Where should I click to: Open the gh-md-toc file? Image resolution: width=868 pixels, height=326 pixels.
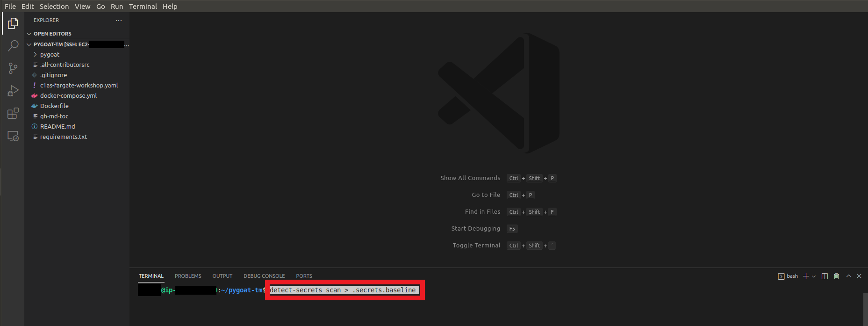click(x=77, y=116)
